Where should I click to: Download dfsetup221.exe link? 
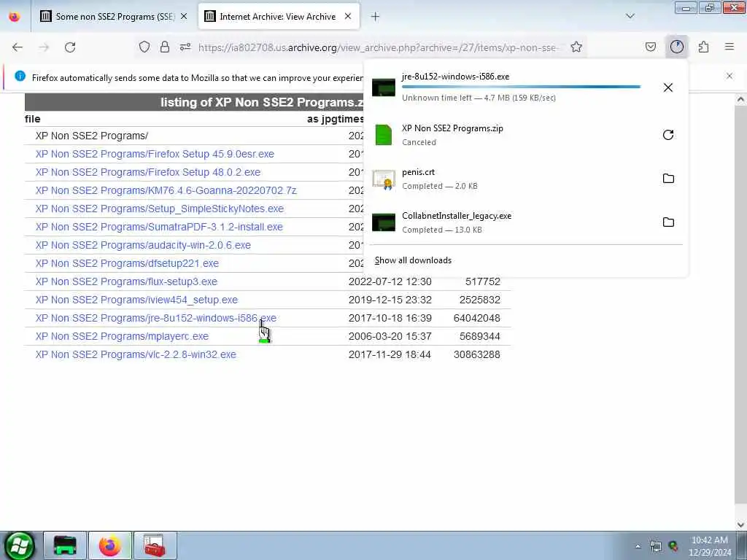pyautogui.click(x=127, y=263)
